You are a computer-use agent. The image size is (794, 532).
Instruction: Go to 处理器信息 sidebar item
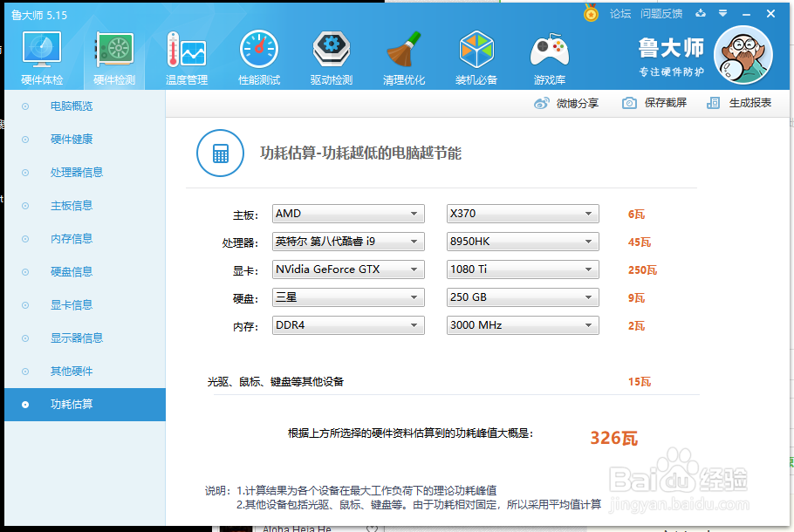pos(85,173)
